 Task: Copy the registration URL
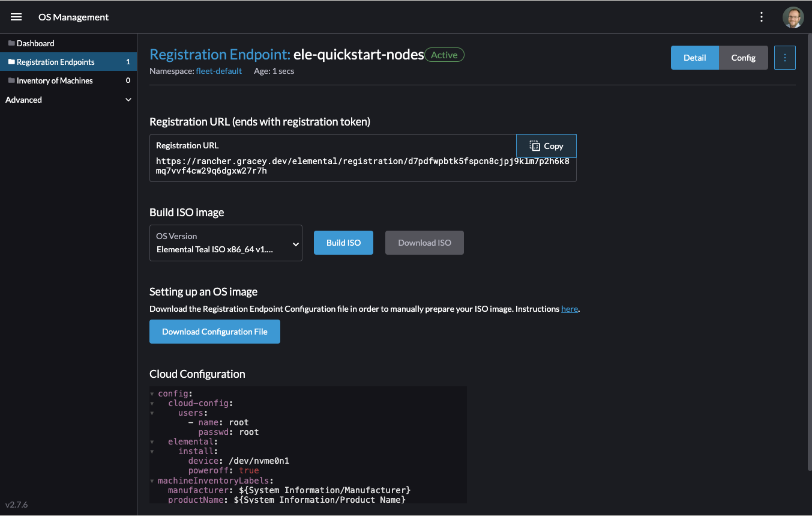click(546, 146)
